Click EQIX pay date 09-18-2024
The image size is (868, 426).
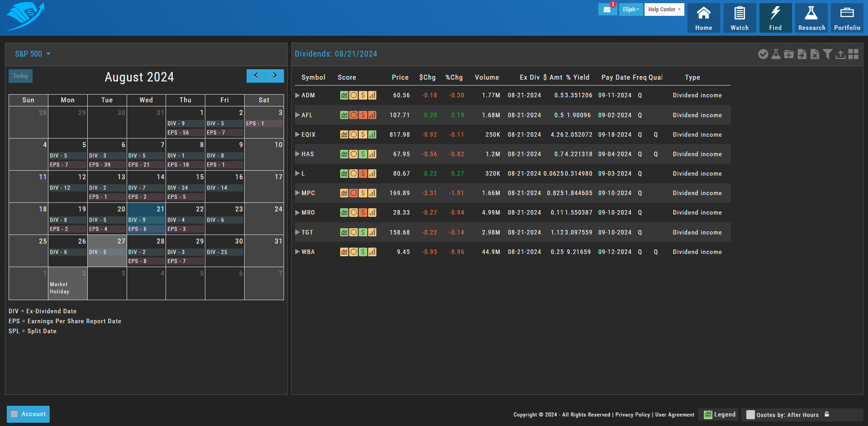[x=615, y=134]
